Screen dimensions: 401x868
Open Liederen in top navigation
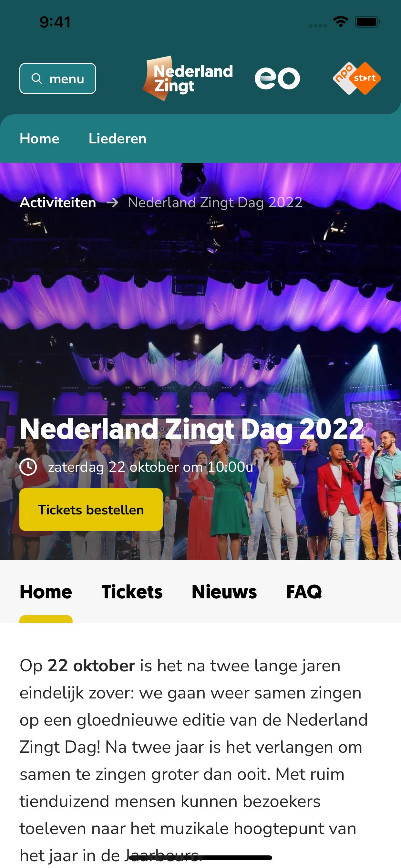coord(117,139)
